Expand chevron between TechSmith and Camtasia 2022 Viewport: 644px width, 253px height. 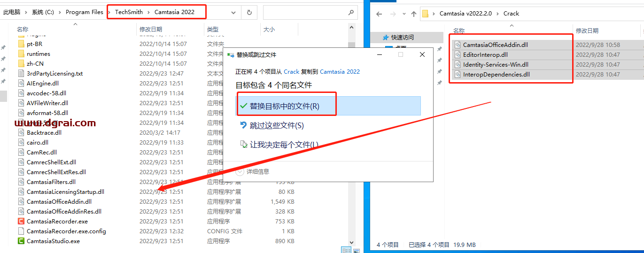click(x=148, y=12)
